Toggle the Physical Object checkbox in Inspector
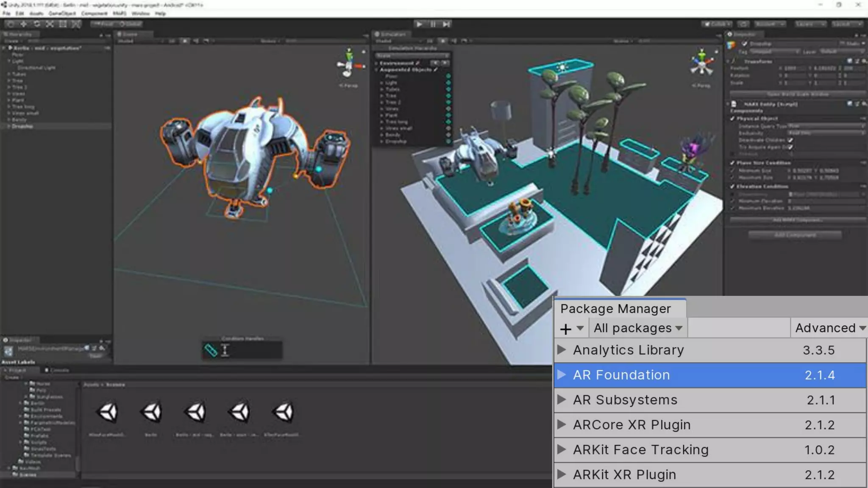This screenshot has width=868, height=488. pyautogui.click(x=732, y=119)
